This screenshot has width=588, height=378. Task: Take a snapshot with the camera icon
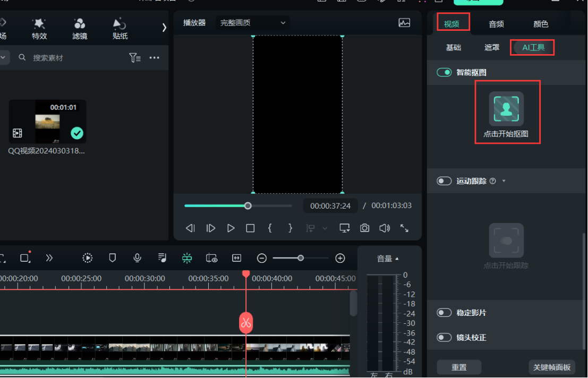point(364,228)
